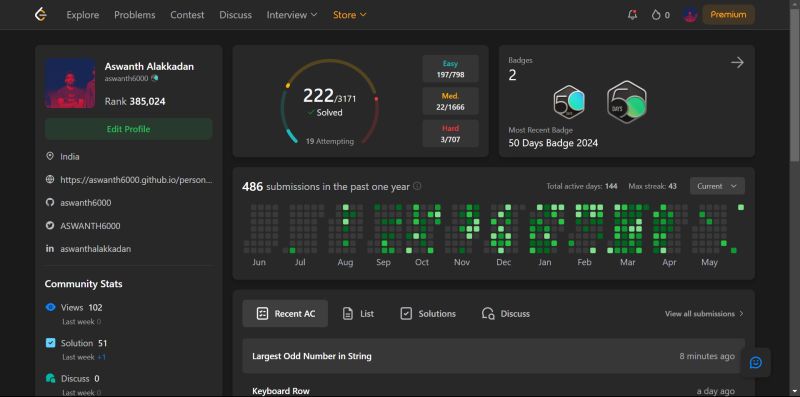This screenshot has height=397, width=800.
Task: Click the location pin icon beside India
Action: pyautogui.click(x=50, y=156)
